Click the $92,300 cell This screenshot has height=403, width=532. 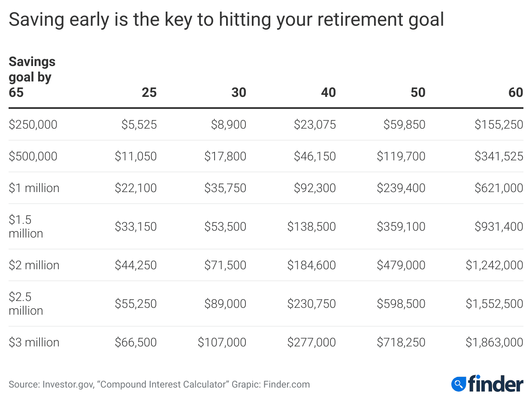pos(315,188)
